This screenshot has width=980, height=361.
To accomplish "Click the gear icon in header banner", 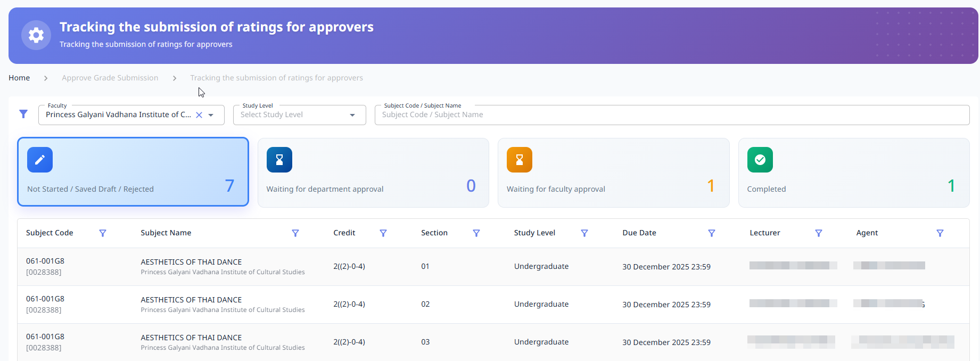I will point(36,35).
